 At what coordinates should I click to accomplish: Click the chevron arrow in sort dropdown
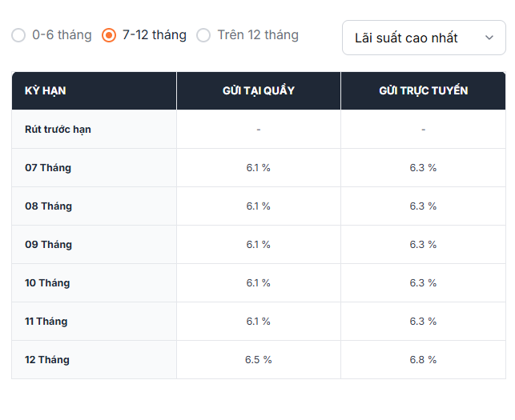(x=489, y=38)
